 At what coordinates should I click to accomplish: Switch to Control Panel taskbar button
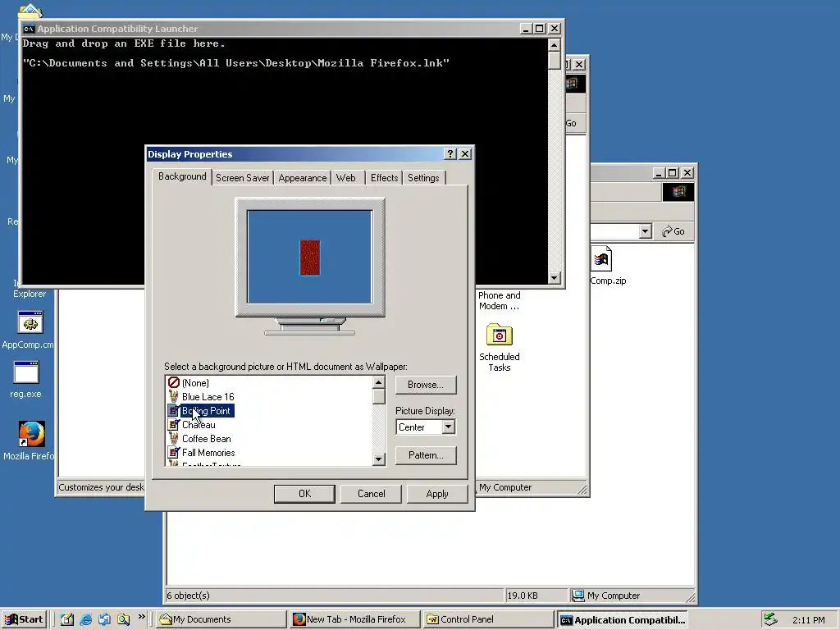tap(487, 619)
